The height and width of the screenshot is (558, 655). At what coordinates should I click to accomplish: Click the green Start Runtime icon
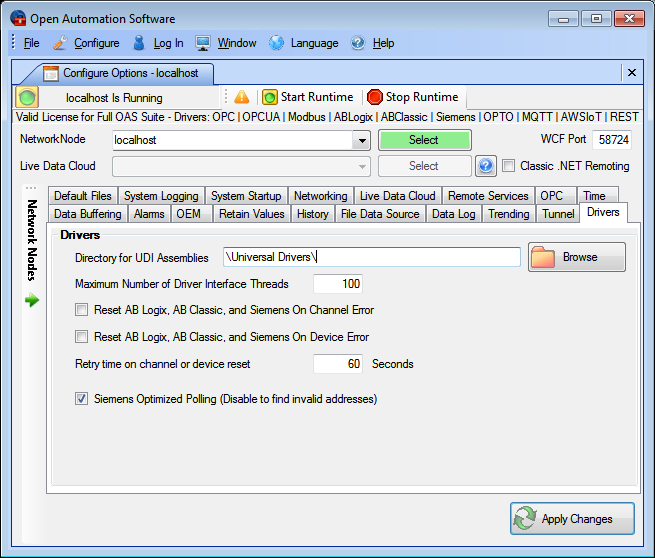tap(269, 97)
